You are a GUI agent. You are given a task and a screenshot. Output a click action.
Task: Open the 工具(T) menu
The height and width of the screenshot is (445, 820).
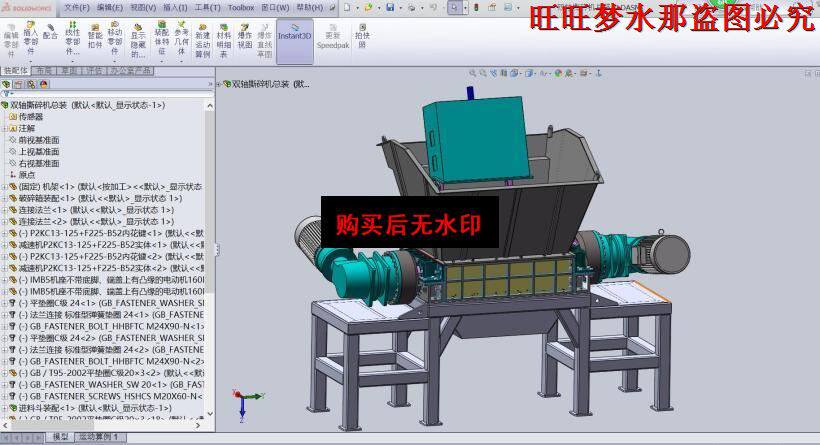pyautogui.click(x=208, y=8)
